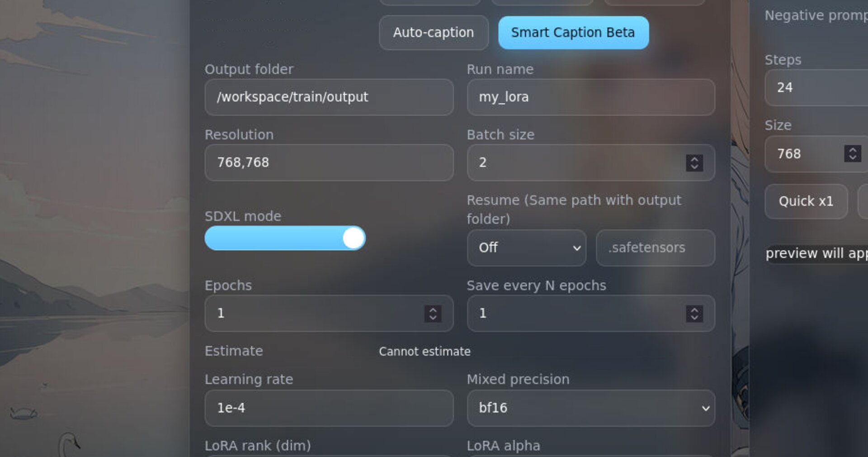This screenshot has width=868, height=457.
Task: Raise Save every N epochs via stepper
Action: click(694, 314)
